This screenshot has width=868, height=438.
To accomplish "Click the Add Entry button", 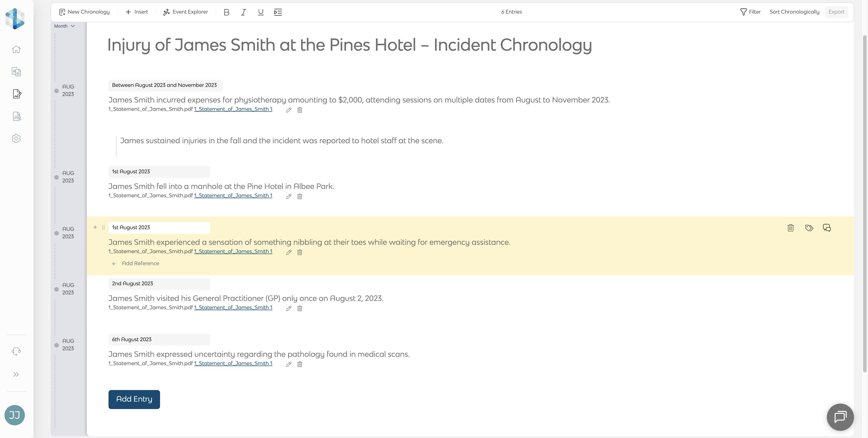I will (x=134, y=399).
